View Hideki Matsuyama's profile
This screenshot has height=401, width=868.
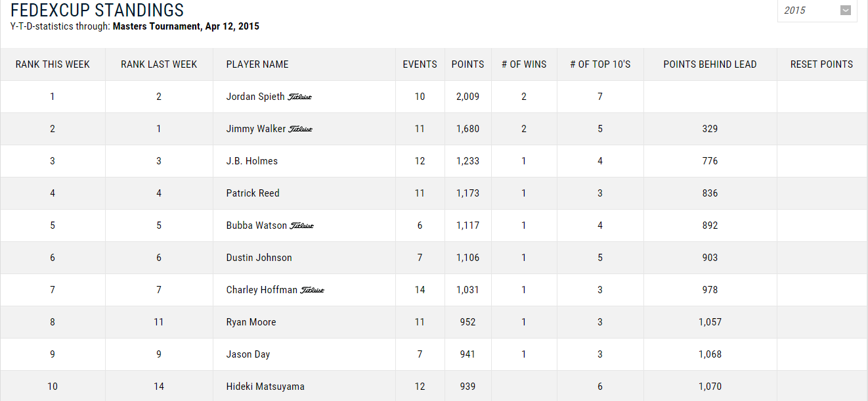[265, 387]
